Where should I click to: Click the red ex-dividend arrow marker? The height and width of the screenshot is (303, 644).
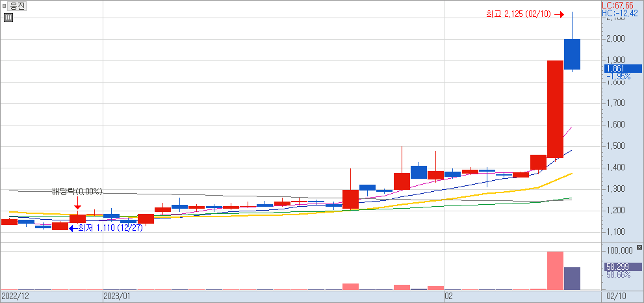click(78, 207)
